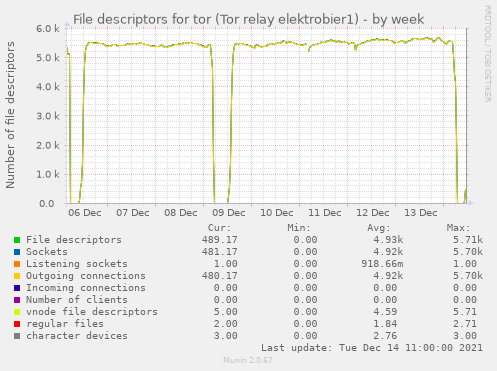Image resolution: width=497 pixels, height=371 pixels.
Task: Click the blue Sockets legend swatch
Action: (x=17, y=252)
